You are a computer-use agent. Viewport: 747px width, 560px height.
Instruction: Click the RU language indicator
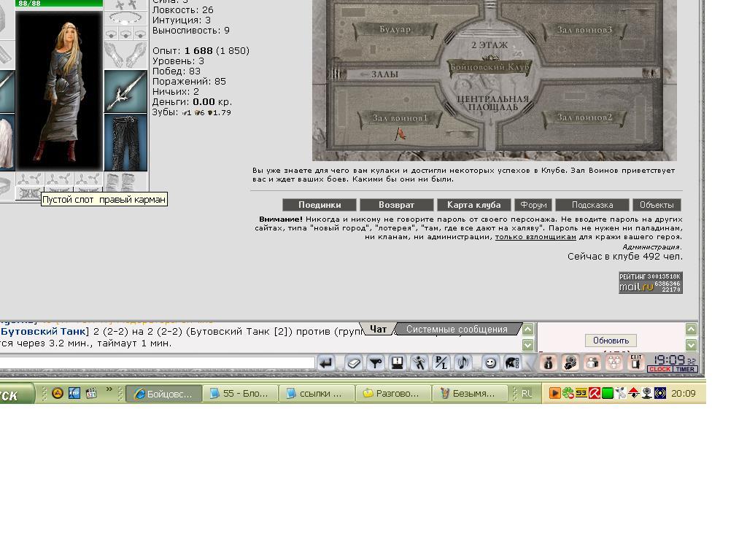point(526,393)
